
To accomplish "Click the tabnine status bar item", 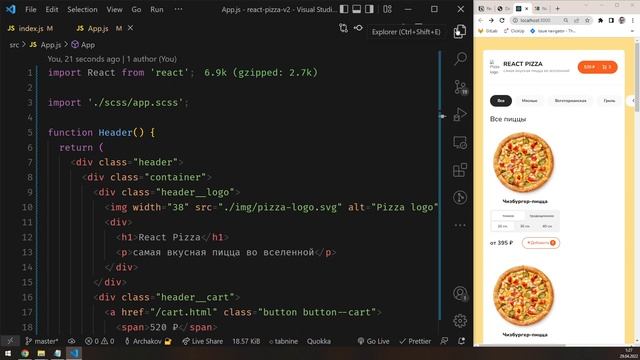I will (x=283, y=341).
